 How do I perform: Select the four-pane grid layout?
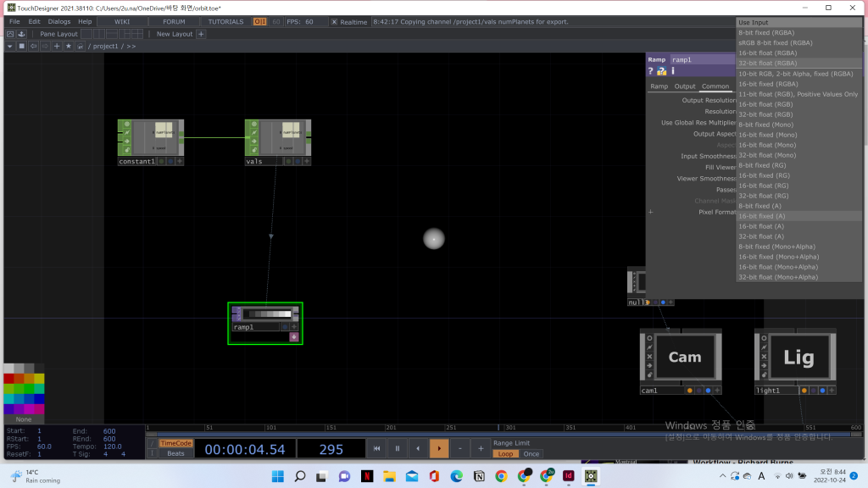(137, 34)
